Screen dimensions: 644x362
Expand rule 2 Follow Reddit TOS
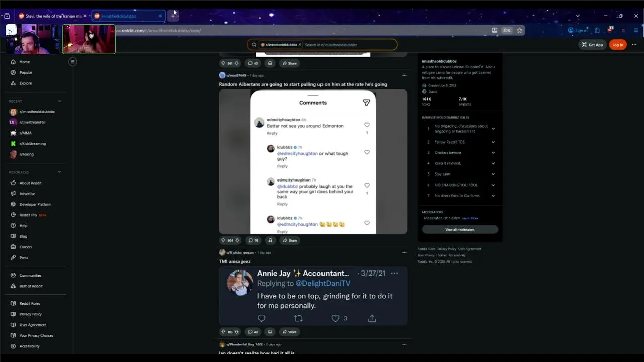click(493, 142)
